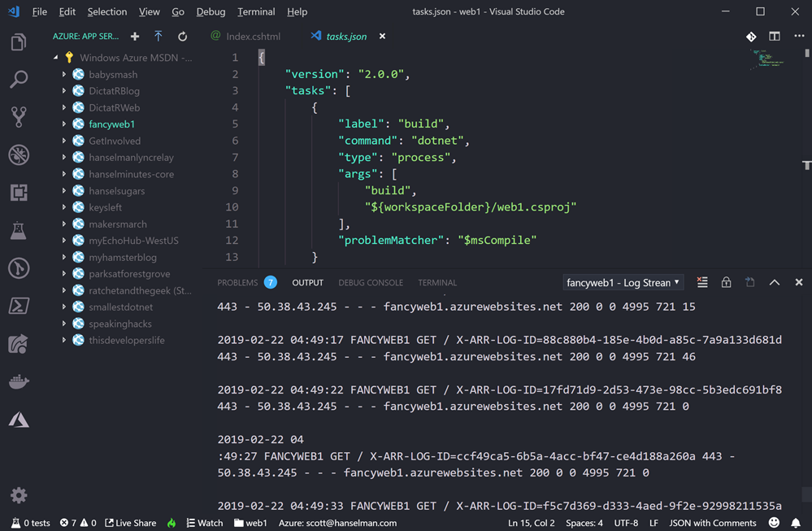Switch to the Index.cshtml tab
This screenshot has height=531, width=812.
coord(246,37)
